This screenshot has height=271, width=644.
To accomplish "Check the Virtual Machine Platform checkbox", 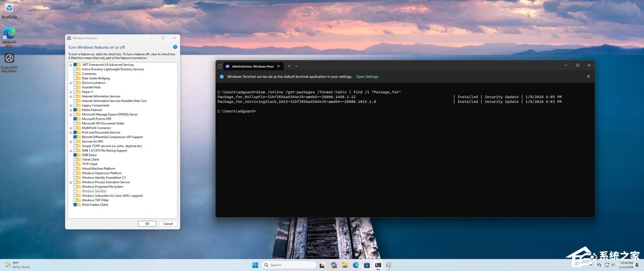I will (75, 168).
